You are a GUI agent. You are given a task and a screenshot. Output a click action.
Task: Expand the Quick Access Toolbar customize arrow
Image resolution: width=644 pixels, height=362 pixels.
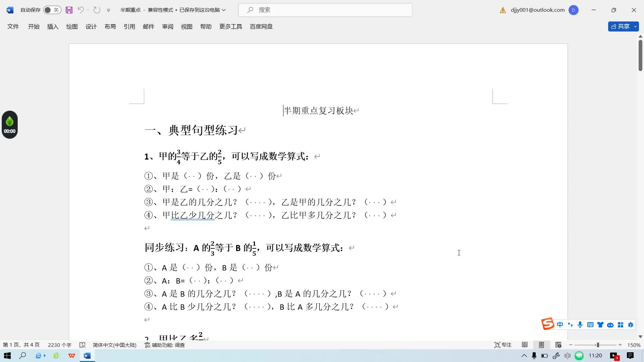[x=108, y=10]
